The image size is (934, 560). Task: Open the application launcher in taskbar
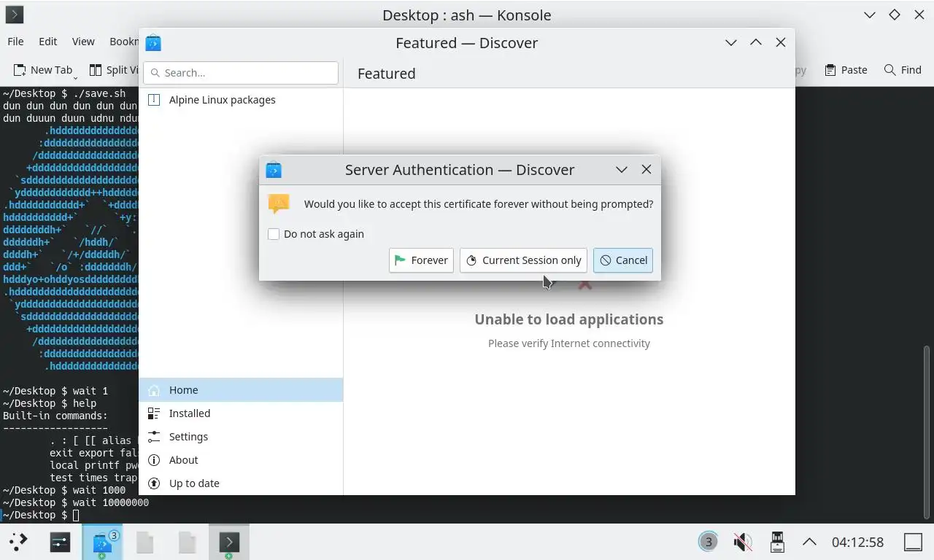pyautogui.click(x=18, y=542)
